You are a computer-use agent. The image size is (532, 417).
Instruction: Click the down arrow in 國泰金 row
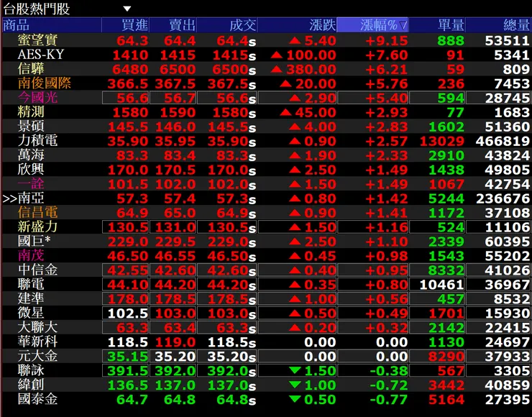click(x=295, y=399)
